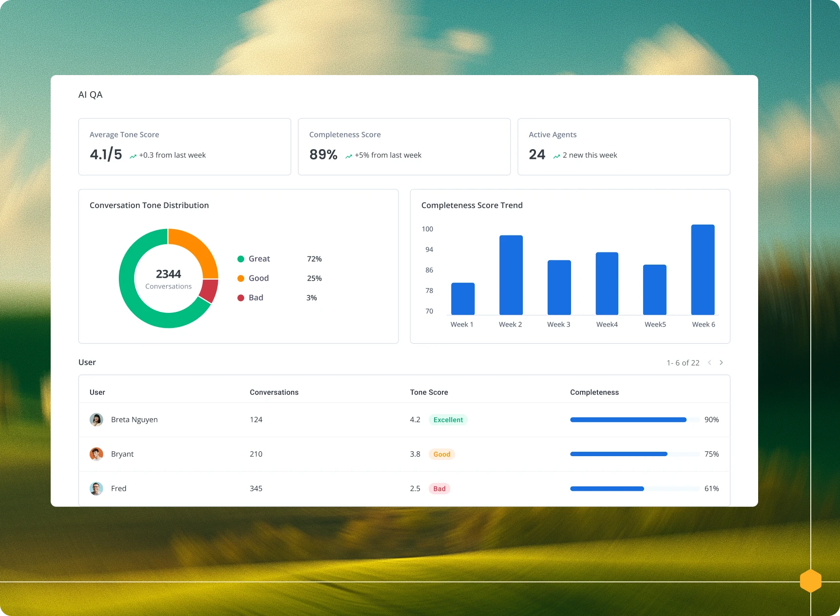This screenshot has height=616, width=840.
Task: Click the next page chevron arrow
Action: tap(721, 363)
